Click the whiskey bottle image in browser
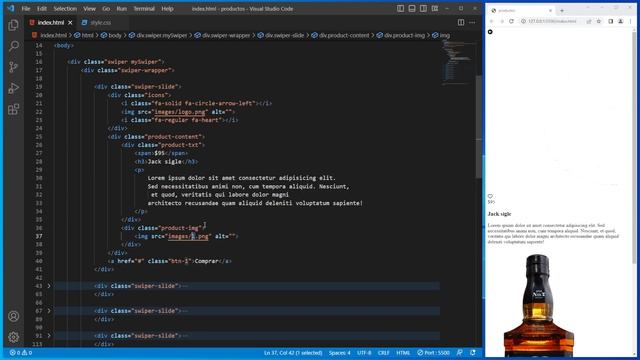This screenshot has height=360, width=640. click(x=538, y=305)
